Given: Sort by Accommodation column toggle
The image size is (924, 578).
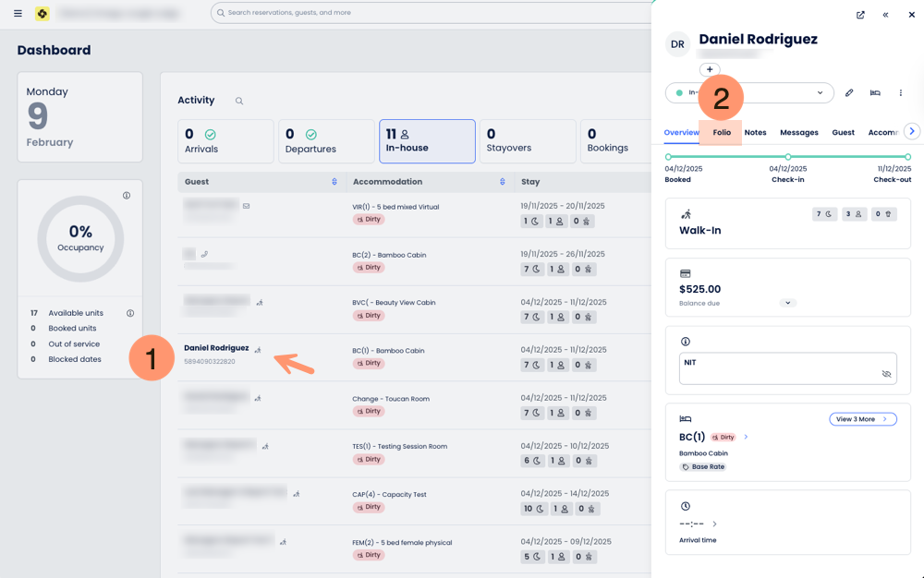Looking at the screenshot, I should 503,182.
